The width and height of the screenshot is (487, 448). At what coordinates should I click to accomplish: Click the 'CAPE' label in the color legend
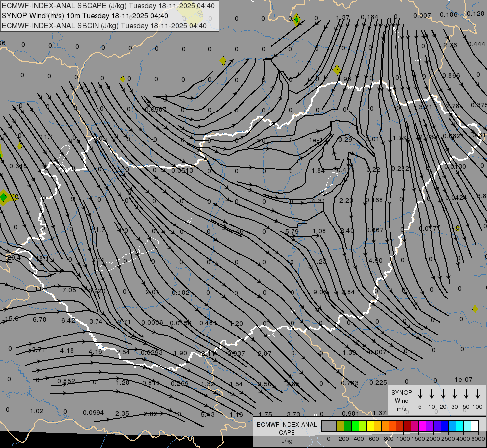tap(287, 433)
